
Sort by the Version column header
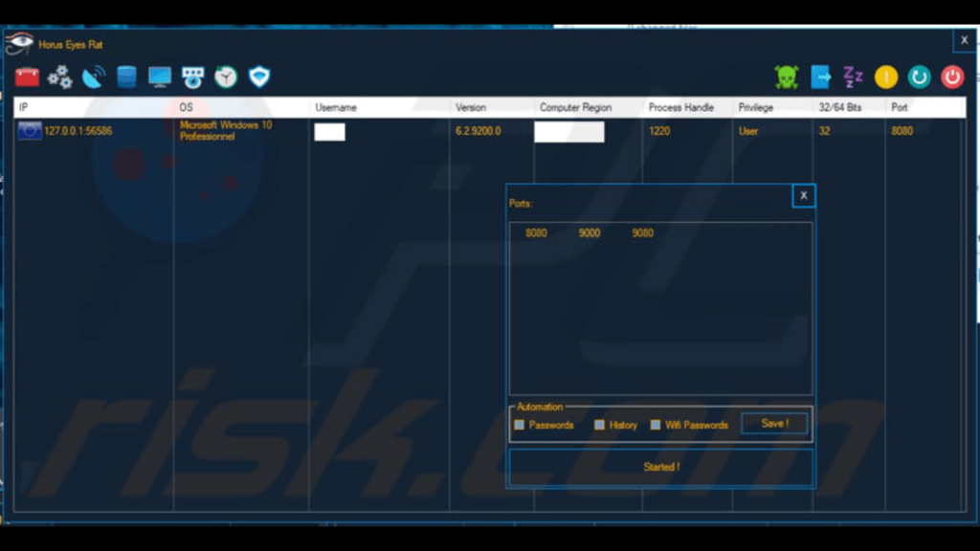pyautogui.click(x=493, y=107)
